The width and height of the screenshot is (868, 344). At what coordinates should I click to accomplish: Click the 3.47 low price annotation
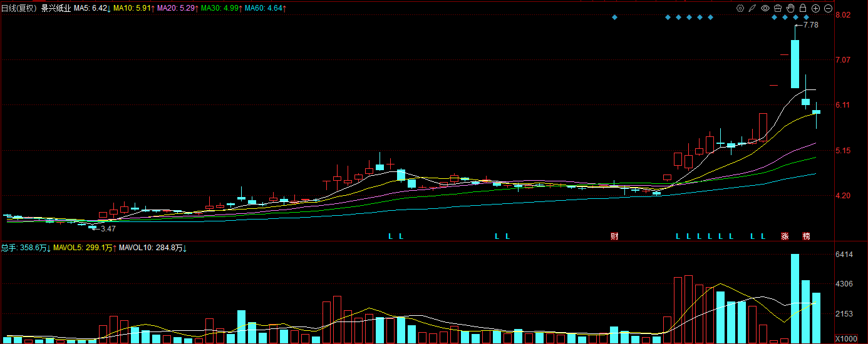click(x=108, y=230)
